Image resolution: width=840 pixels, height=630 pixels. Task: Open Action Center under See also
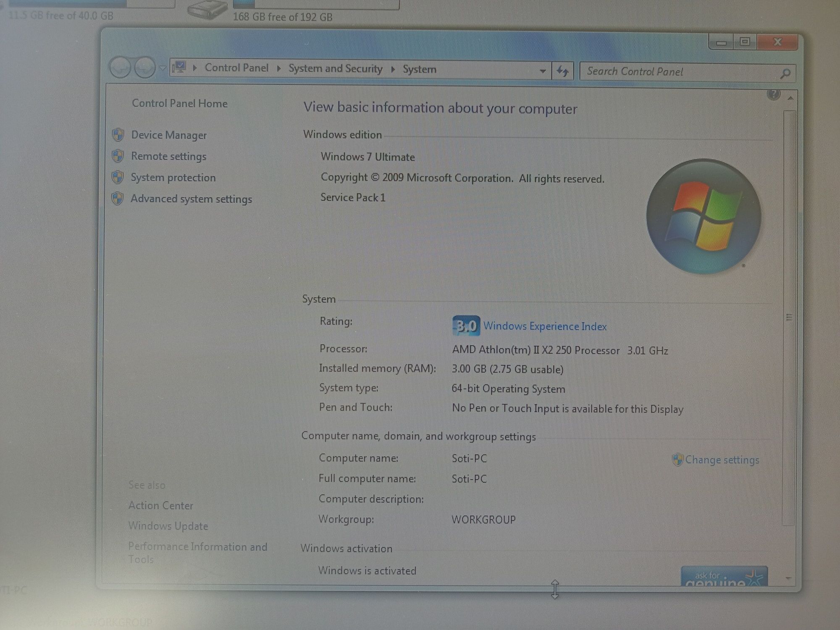[x=161, y=506]
